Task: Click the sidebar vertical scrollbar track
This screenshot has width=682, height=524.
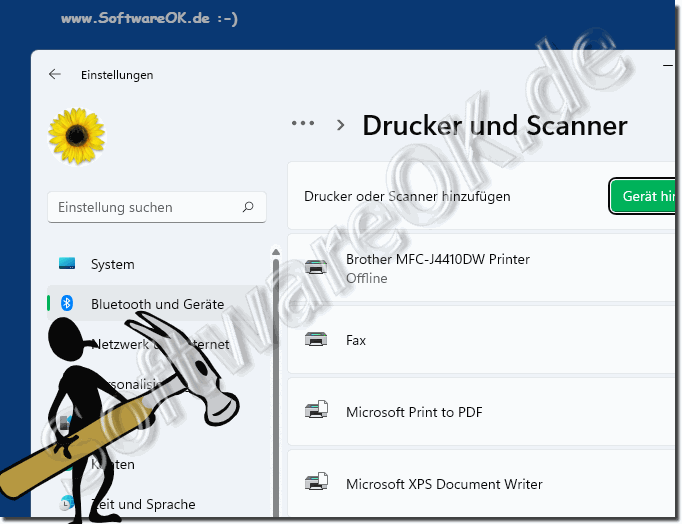Action: pyautogui.click(x=276, y=387)
